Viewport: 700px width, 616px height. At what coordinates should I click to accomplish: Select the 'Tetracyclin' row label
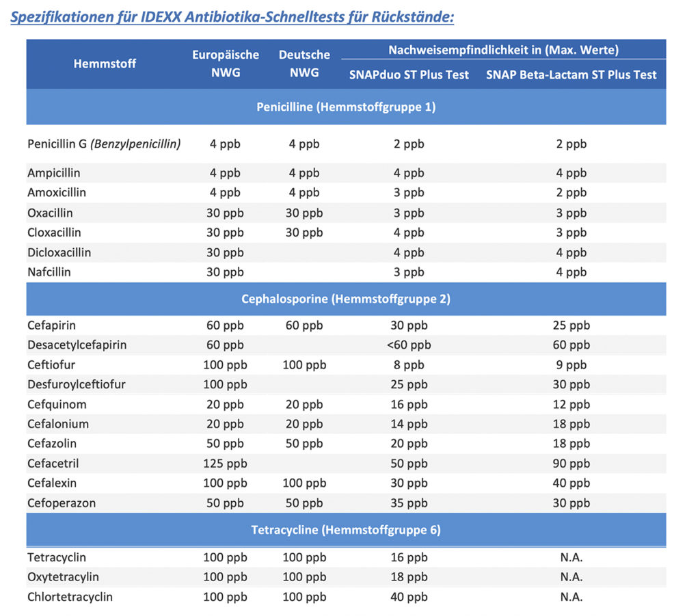click(x=56, y=557)
